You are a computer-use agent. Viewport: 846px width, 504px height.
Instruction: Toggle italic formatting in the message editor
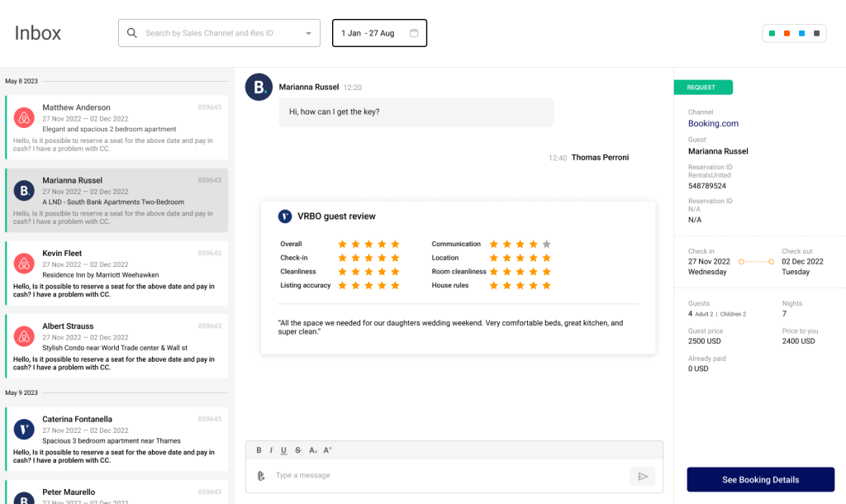[271, 450]
